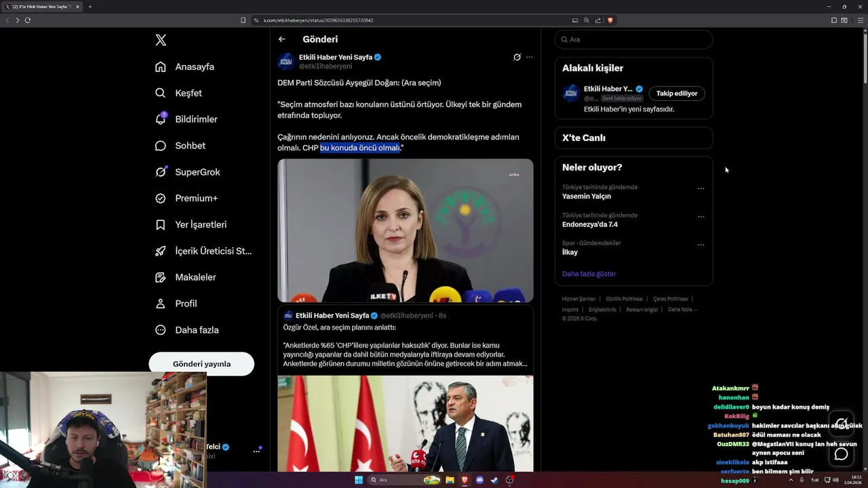Image resolution: width=868 pixels, height=488 pixels.
Task: Click the bookmark icon beside address bar
Action: point(243,20)
